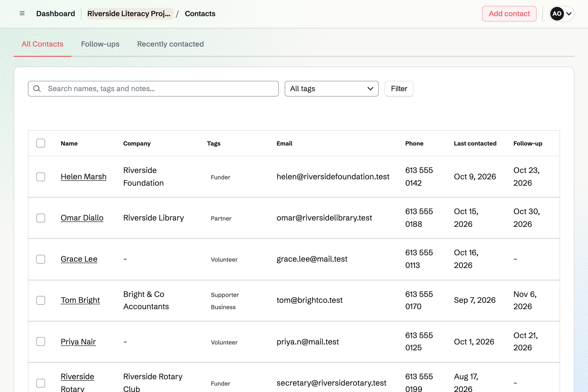This screenshot has height=392, width=588.
Task: Click the Follow-up column header
Action: click(528, 143)
